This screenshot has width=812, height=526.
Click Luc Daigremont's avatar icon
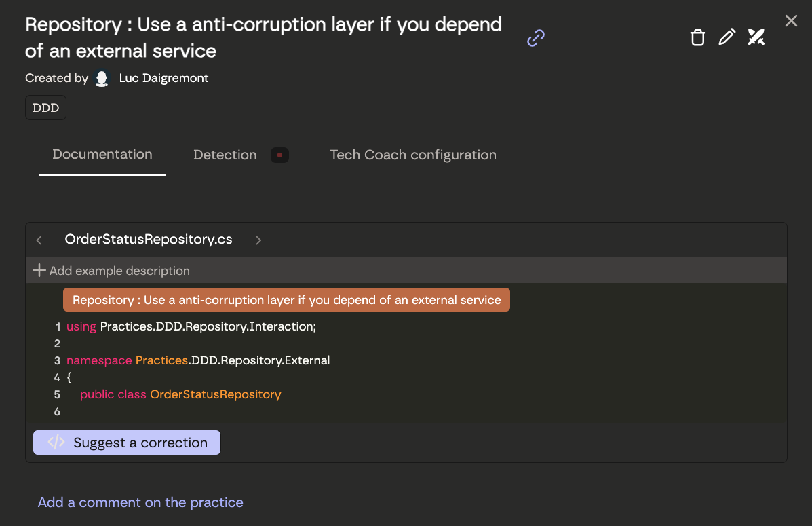[102, 79]
